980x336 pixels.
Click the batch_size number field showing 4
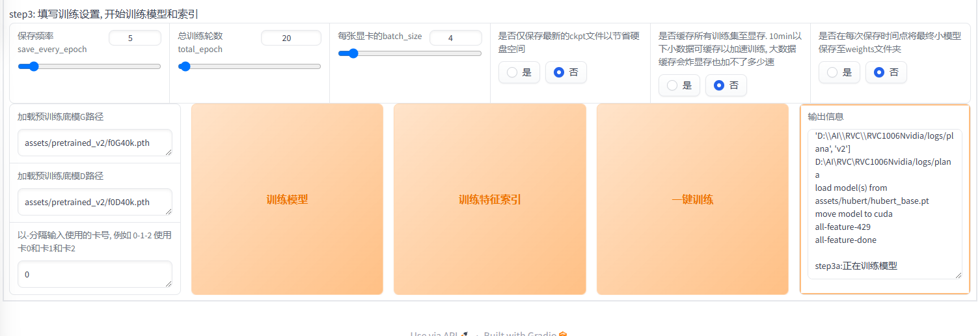[456, 38]
